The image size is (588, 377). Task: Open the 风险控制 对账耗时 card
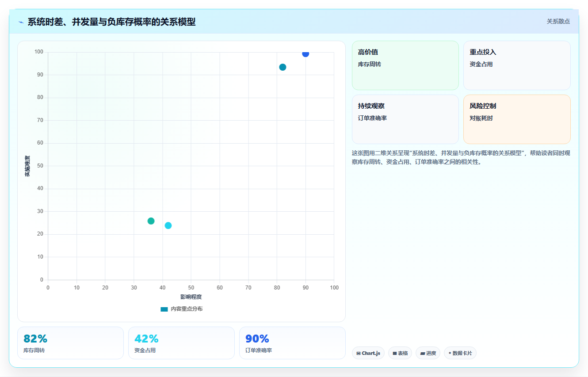point(517,119)
